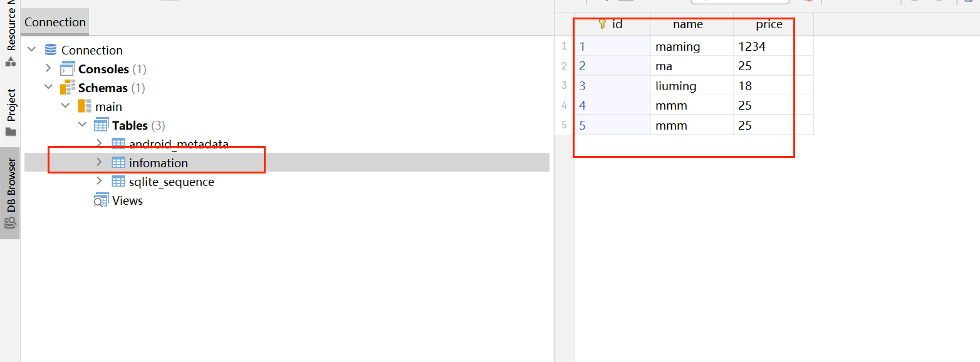Screen dimensions: 980x362
Task: Expand the Consoles node
Action: pos(49,69)
